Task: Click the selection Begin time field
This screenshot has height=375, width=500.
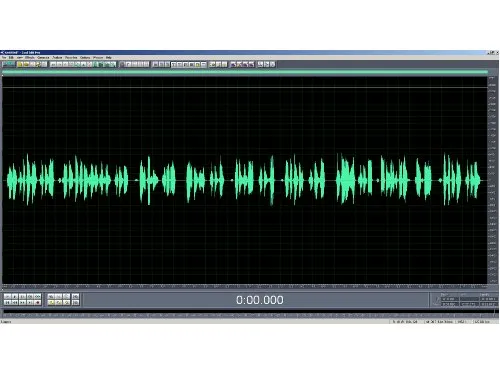Action: [449, 299]
